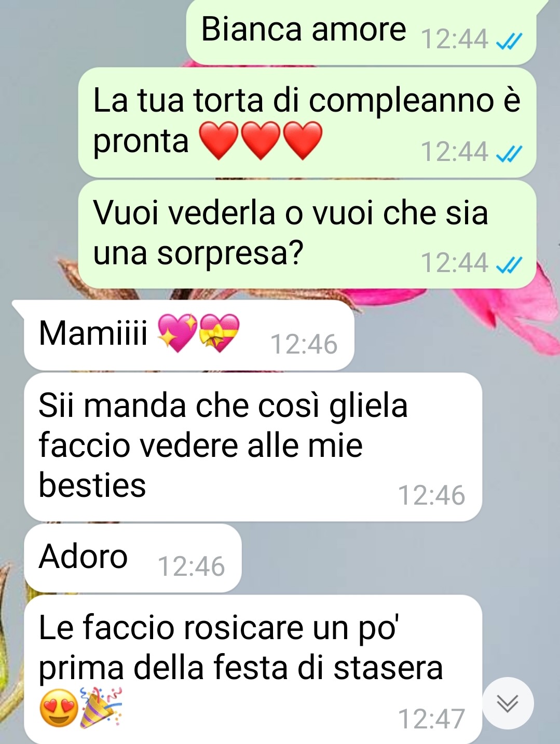Image resolution: width=560 pixels, height=744 pixels.
Task: Click the sparkling pink heart emoji
Action: tap(177, 333)
